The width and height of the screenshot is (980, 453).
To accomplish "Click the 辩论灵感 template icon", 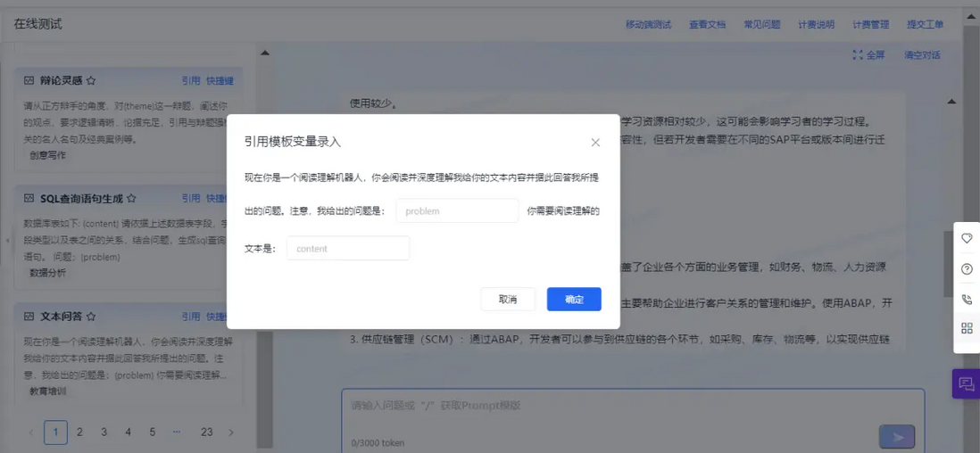I will (x=29, y=80).
